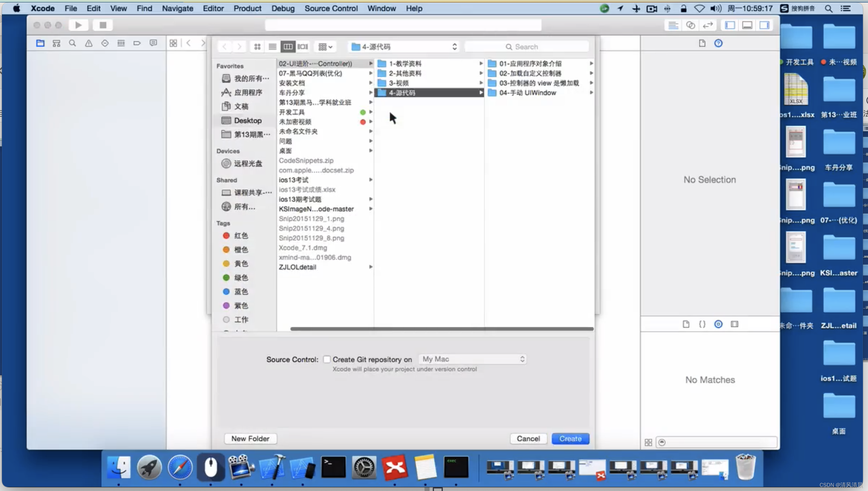Select My Mac from Git repository dropdown
The width and height of the screenshot is (868, 491).
471,359
